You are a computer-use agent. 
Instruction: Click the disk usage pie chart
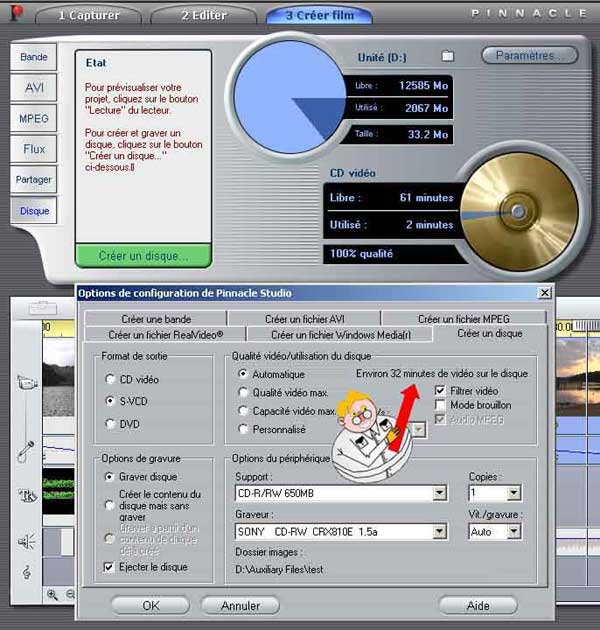290,98
